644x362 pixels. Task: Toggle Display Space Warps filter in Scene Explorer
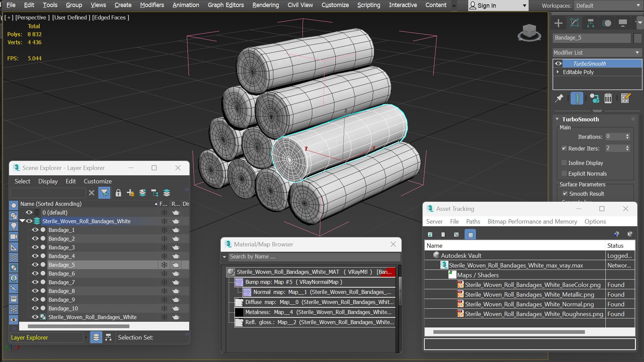[x=14, y=257]
